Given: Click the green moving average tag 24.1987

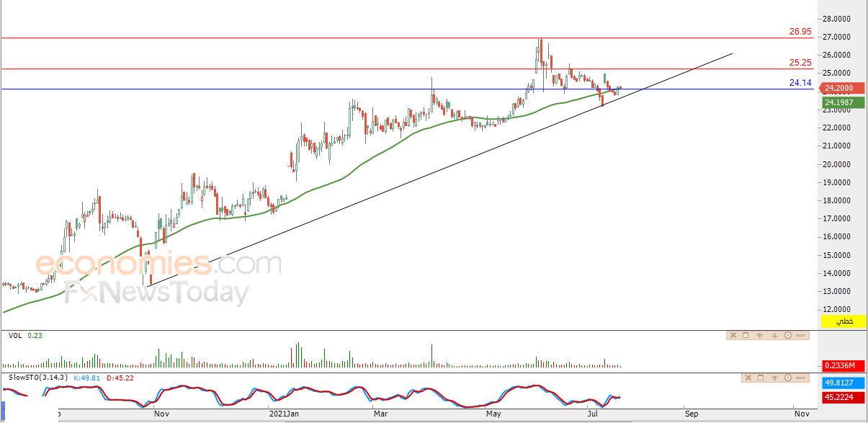Looking at the screenshot, I should click(x=844, y=102).
